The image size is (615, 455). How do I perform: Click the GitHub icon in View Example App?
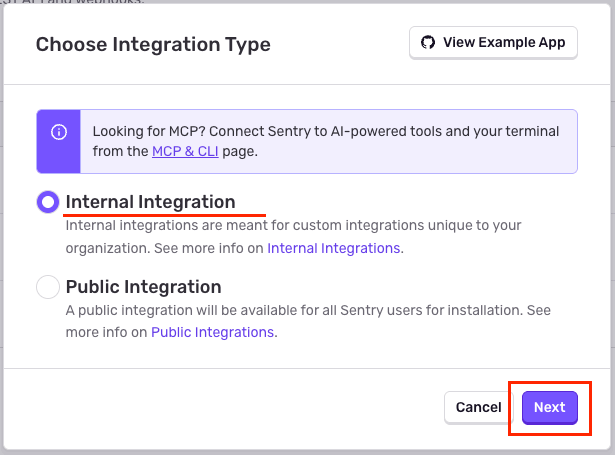pos(428,42)
